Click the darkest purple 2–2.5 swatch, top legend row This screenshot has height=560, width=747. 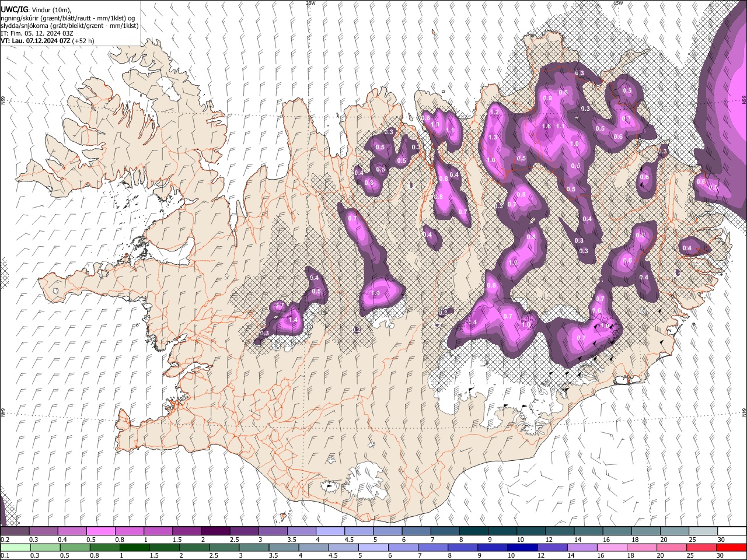click(x=215, y=531)
